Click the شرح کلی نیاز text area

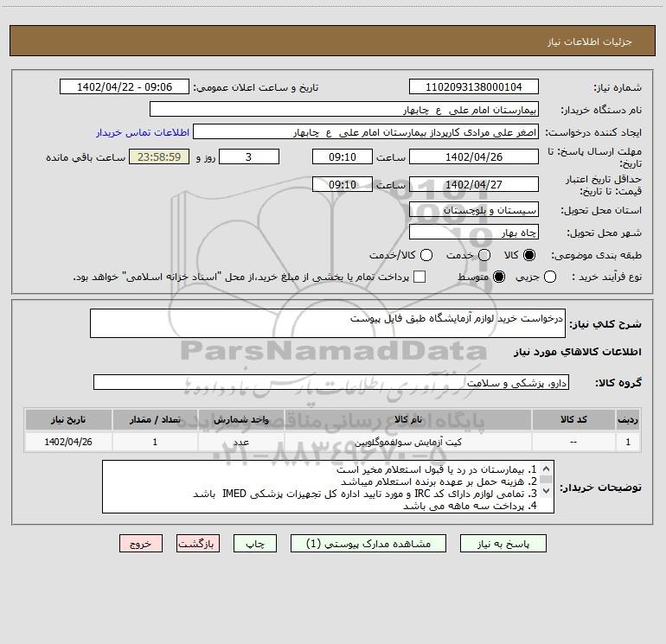[328, 323]
